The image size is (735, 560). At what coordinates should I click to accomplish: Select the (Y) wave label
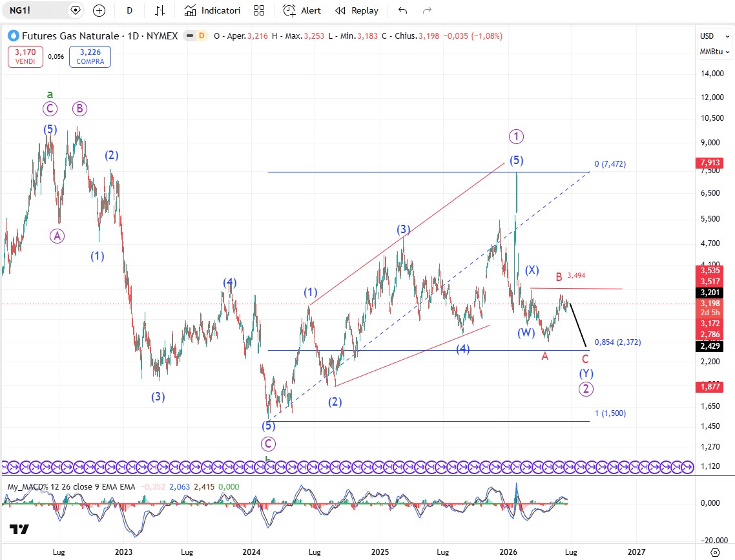click(586, 373)
